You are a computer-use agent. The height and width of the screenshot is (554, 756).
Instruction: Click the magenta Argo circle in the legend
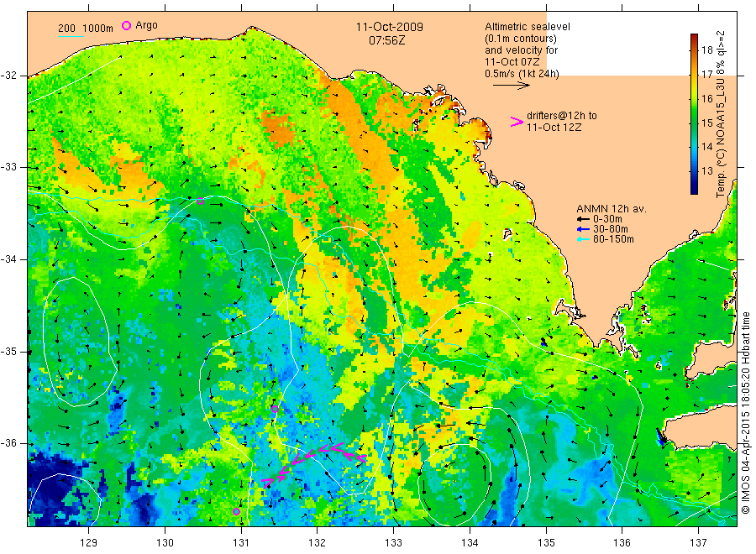tap(126, 26)
